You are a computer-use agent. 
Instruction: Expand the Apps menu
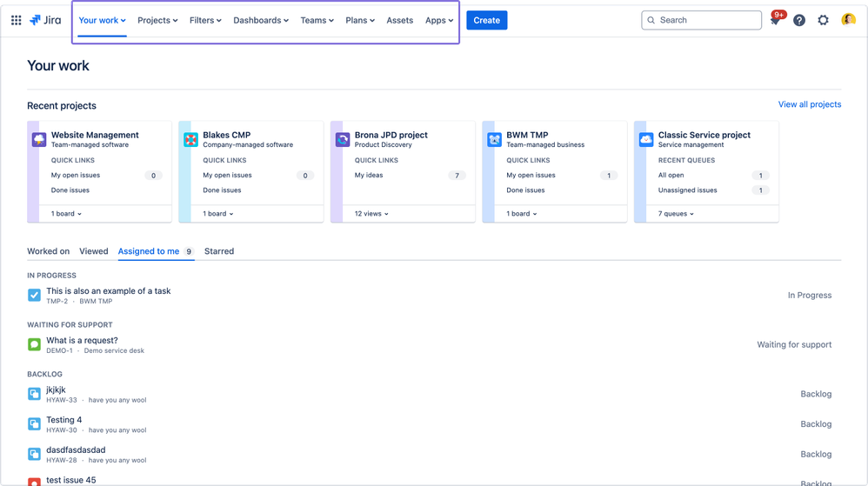pyautogui.click(x=439, y=21)
